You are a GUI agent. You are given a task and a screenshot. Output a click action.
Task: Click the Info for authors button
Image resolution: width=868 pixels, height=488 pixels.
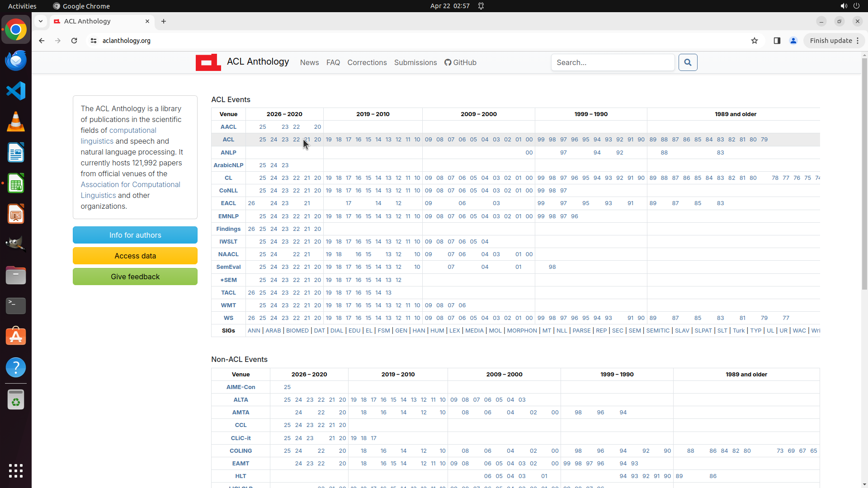pos(135,235)
